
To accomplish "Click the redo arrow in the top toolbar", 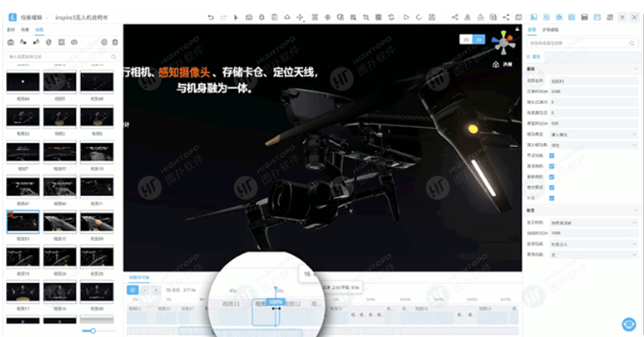I will point(224,17).
